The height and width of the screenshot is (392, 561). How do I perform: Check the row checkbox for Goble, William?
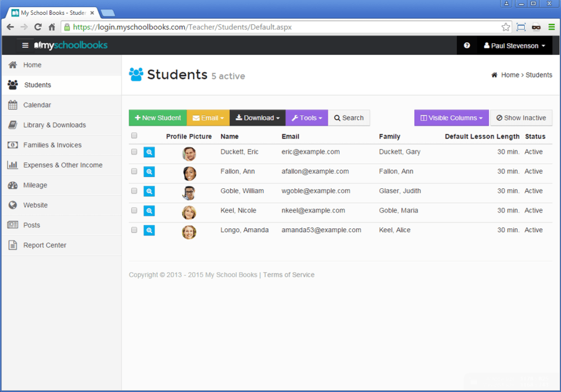134,191
